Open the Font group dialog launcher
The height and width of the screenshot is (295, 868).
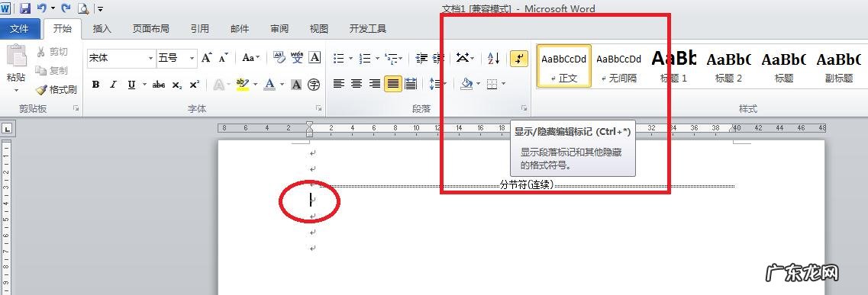tap(319, 109)
